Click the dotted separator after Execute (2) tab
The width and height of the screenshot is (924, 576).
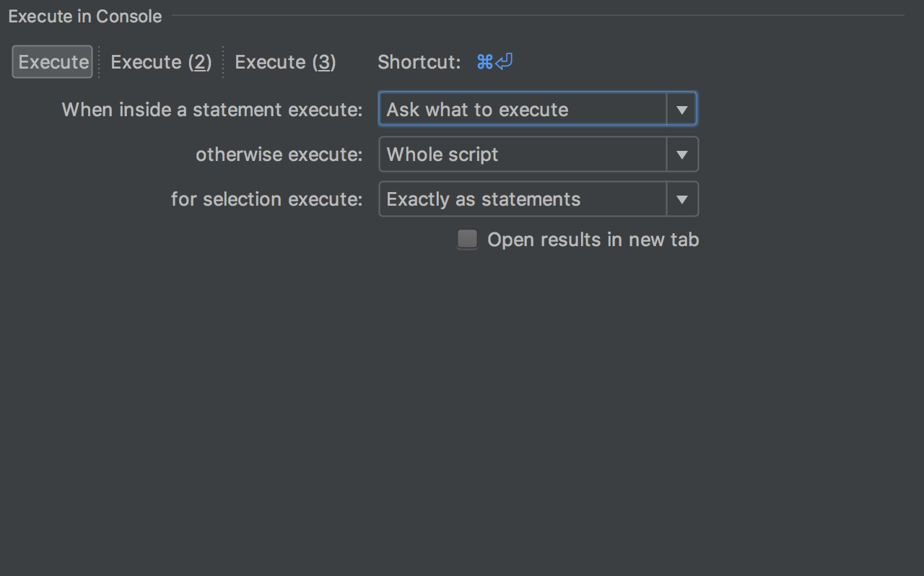click(223, 62)
